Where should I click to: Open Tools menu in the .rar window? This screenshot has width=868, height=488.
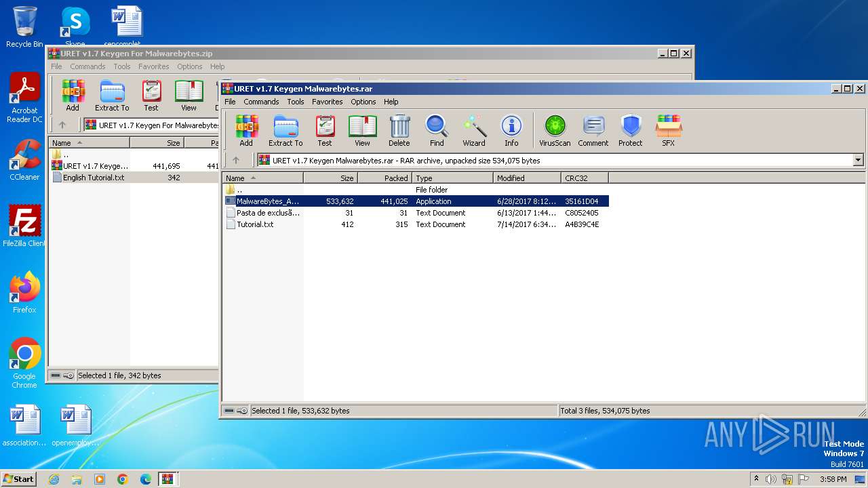(296, 102)
